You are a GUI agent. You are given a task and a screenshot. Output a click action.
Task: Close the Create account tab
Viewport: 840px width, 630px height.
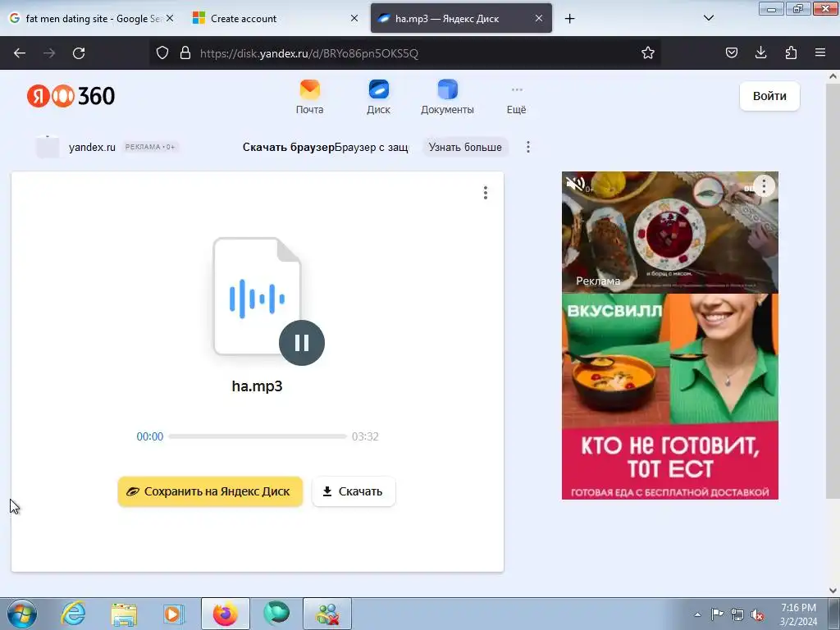pyautogui.click(x=354, y=18)
